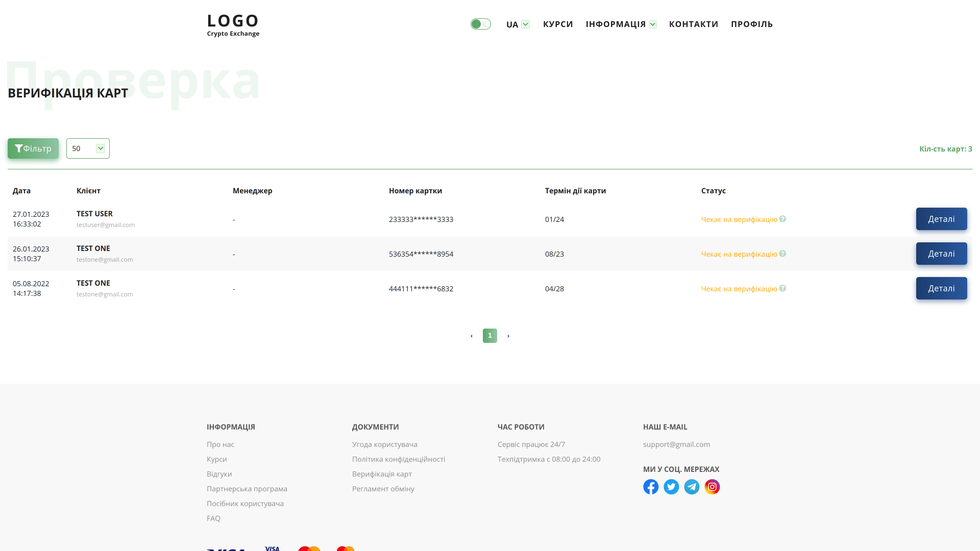The height and width of the screenshot is (551, 980).
Task: Click the Дата column header
Action: pos(22,191)
